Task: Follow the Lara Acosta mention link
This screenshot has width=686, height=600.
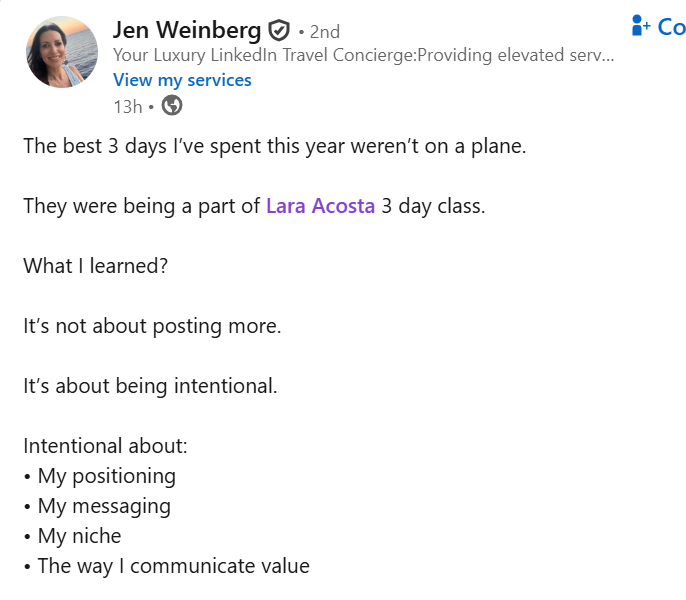Action: [x=320, y=207]
